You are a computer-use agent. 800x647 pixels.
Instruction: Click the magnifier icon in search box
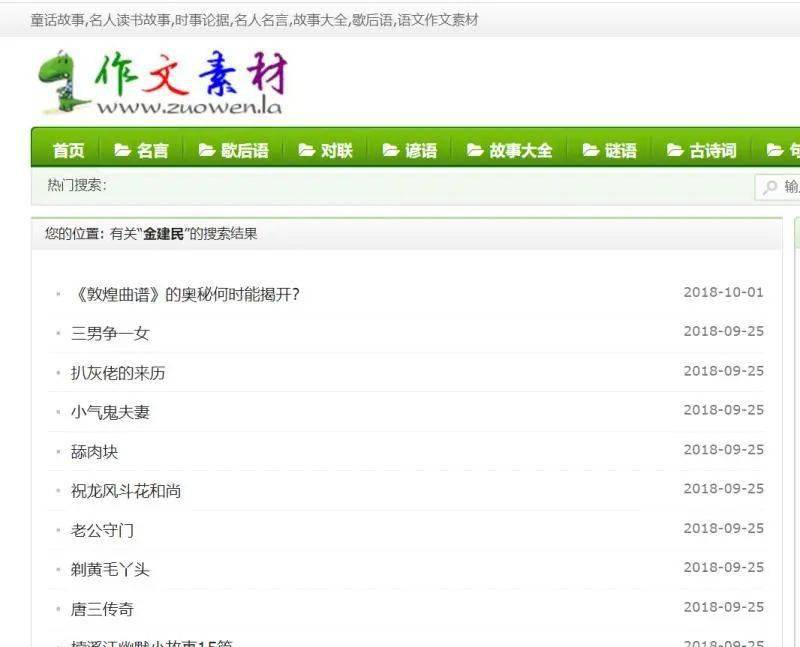(769, 187)
